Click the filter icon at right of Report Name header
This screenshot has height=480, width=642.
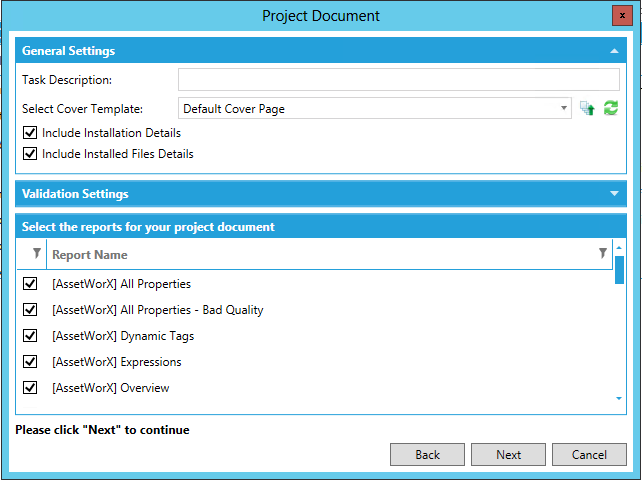click(602, 254)
